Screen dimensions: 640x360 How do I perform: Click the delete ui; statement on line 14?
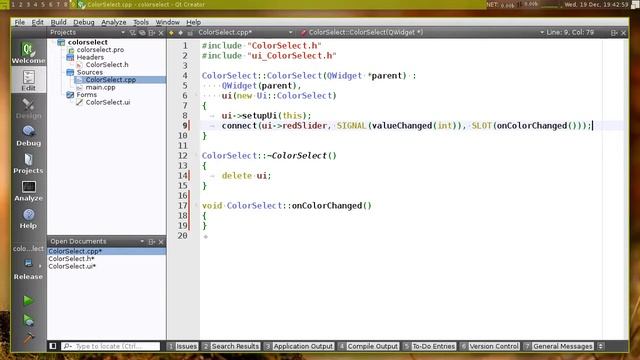point(246,176)
